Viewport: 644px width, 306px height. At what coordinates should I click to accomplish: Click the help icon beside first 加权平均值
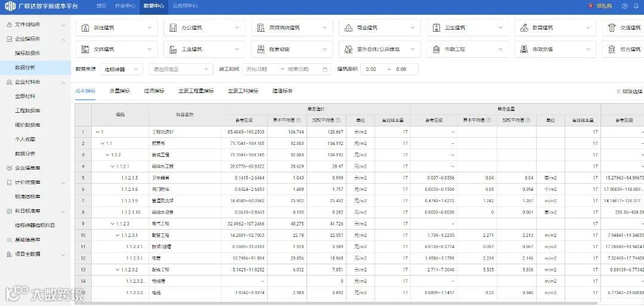coord(338,120)
